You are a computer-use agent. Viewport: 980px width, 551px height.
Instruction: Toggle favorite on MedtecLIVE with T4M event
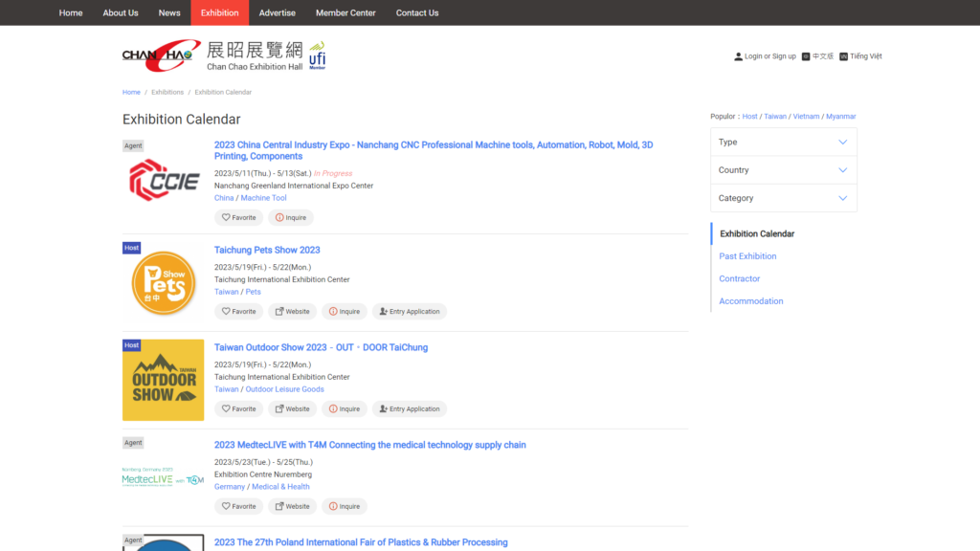click(226, 506)
